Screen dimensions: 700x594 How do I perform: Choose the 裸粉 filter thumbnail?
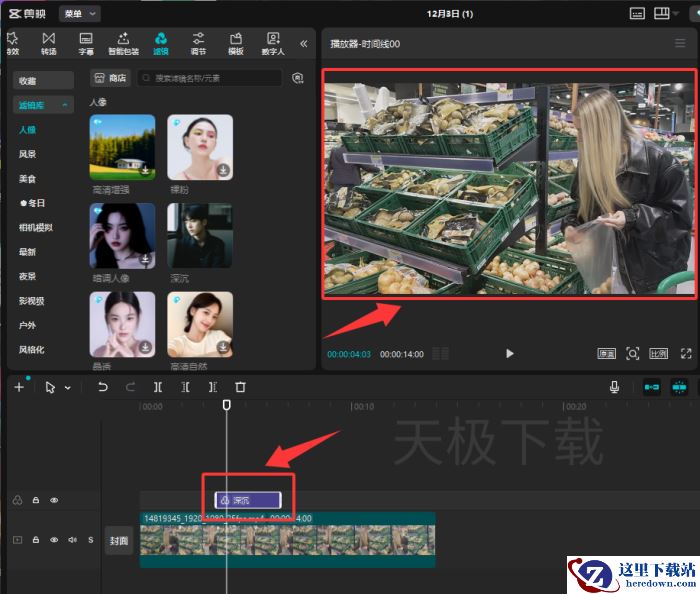(x=200, y=147)
